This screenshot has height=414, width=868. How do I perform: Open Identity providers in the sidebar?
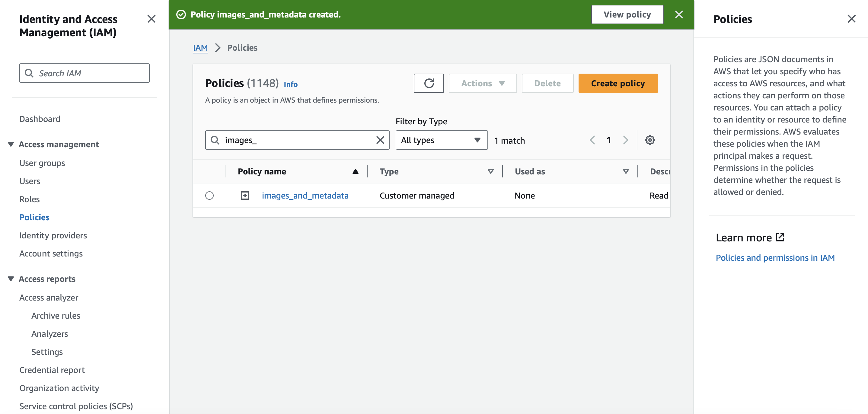click(x=53, y=235)
